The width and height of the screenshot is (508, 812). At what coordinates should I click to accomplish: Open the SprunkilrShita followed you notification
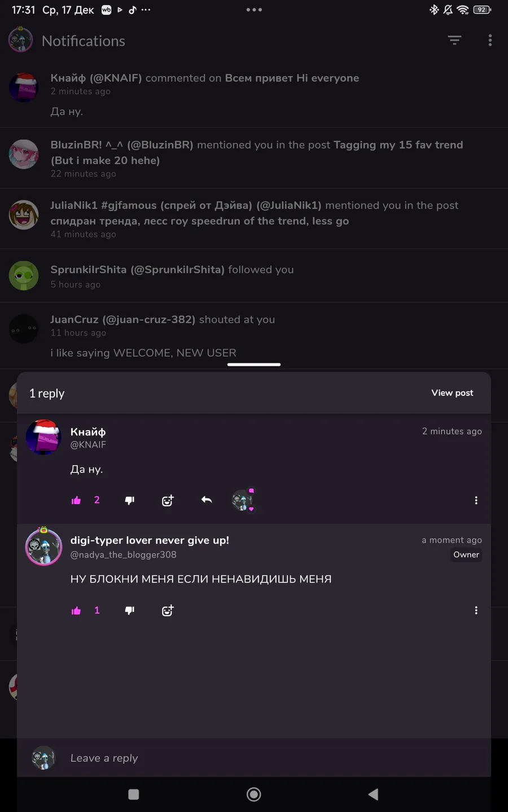point(254,276)
